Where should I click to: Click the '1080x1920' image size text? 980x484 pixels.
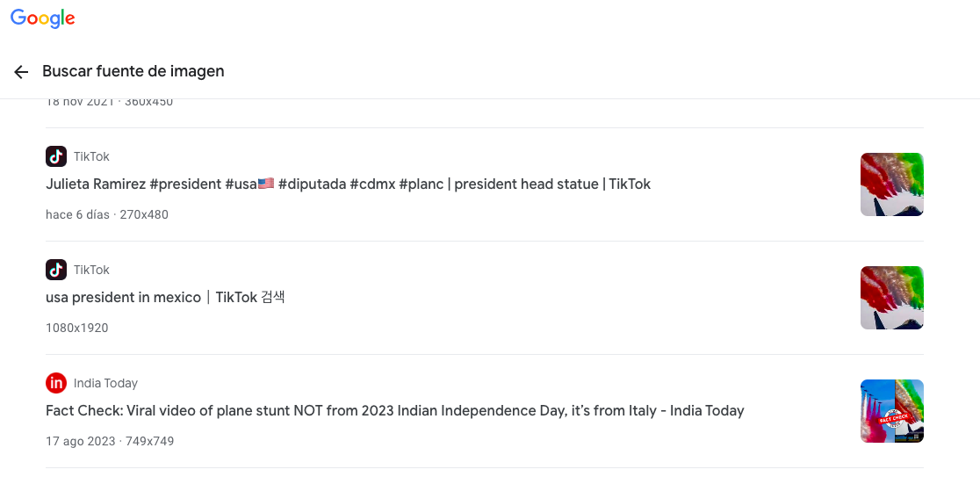pyautogui.click(x=76, y=328)
